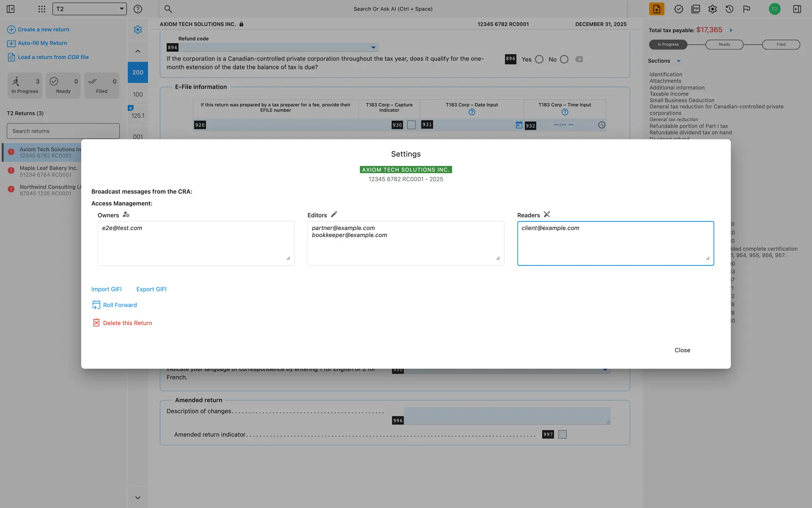
Task: Select No for line 896
Action: [x=564, y=59]
